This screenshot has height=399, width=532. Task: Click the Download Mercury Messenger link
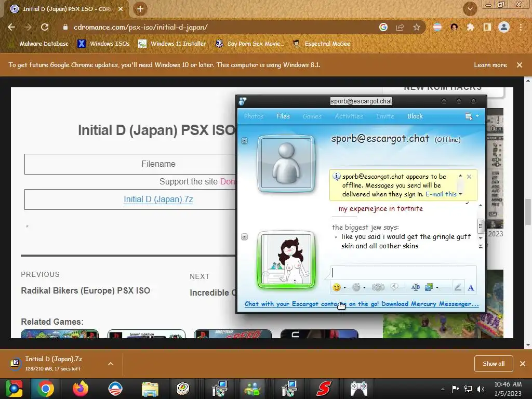pos(362,304)
